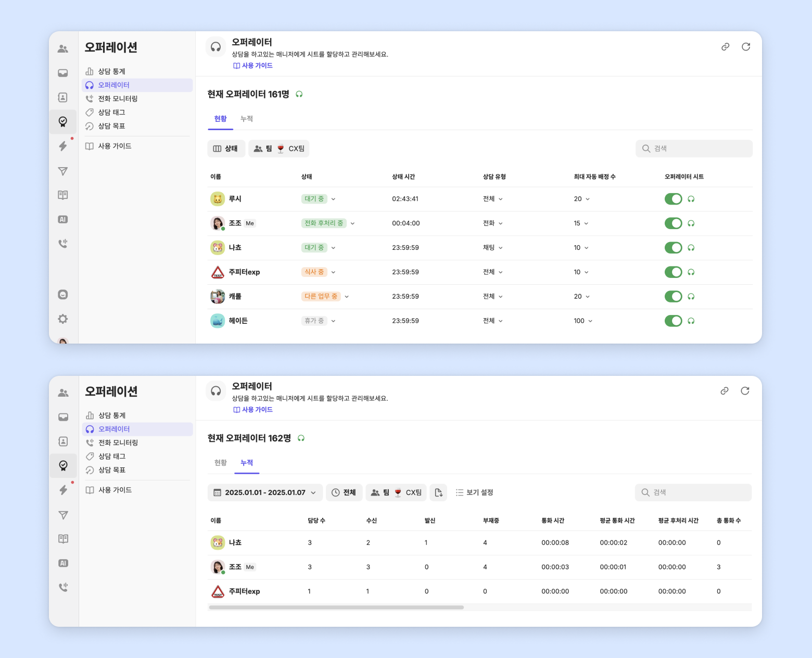Click the 상태 column filter button
The height and width of the screenshot is (658, 812).
tap(226, 149)
